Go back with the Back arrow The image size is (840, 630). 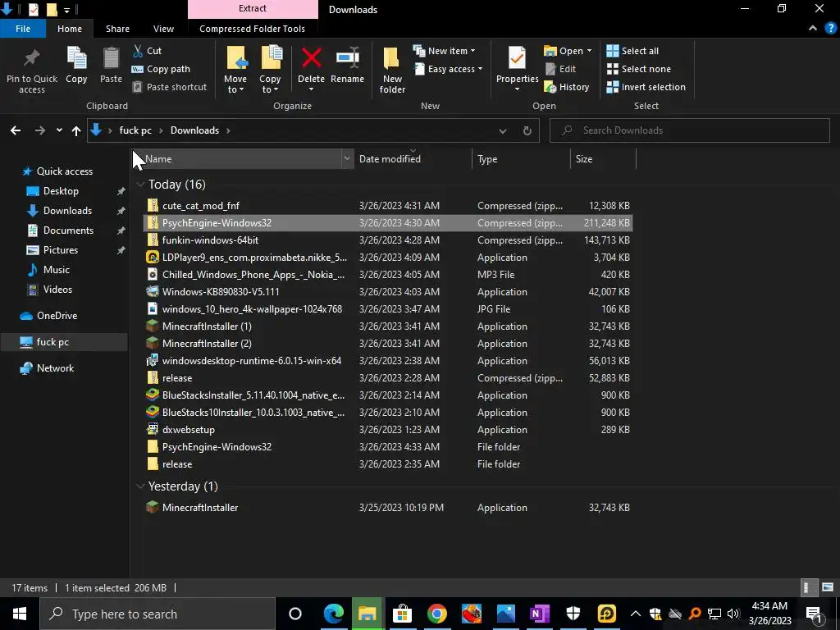point(16,130)
